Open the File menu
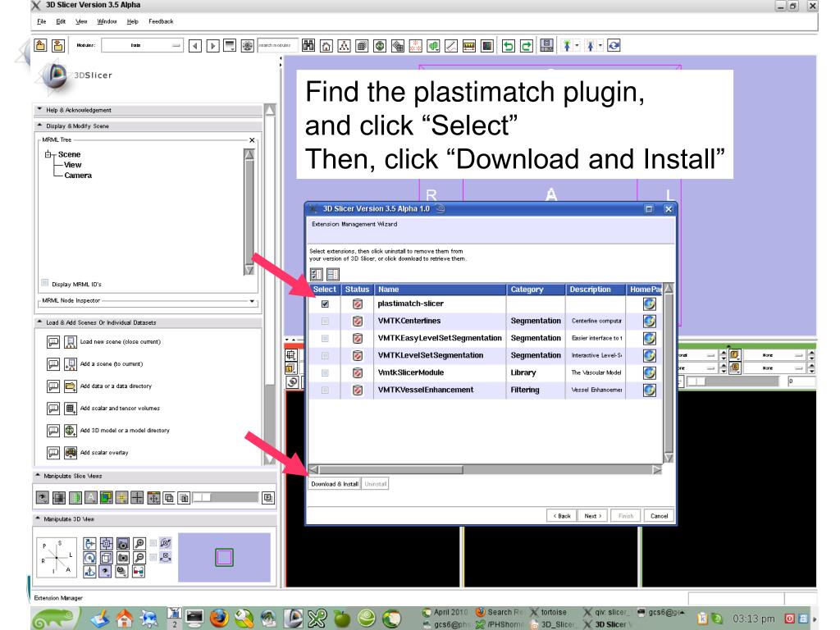This screenshot has height=630, width=840. pos(41,21)
